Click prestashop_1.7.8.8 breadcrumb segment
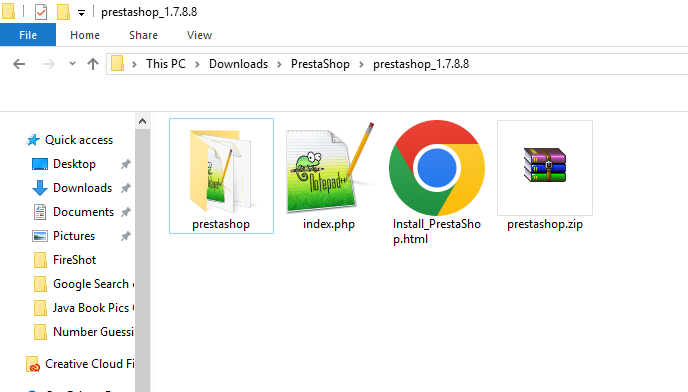 pyautogui.click(x=421, y=64)
